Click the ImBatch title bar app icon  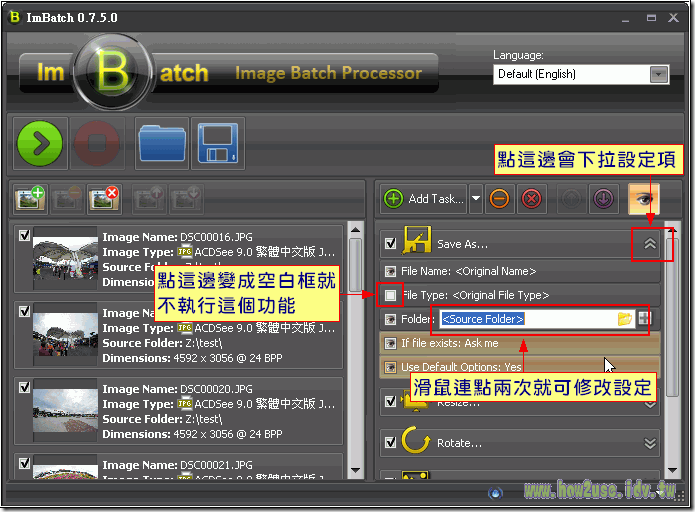(x=15, y=17)
